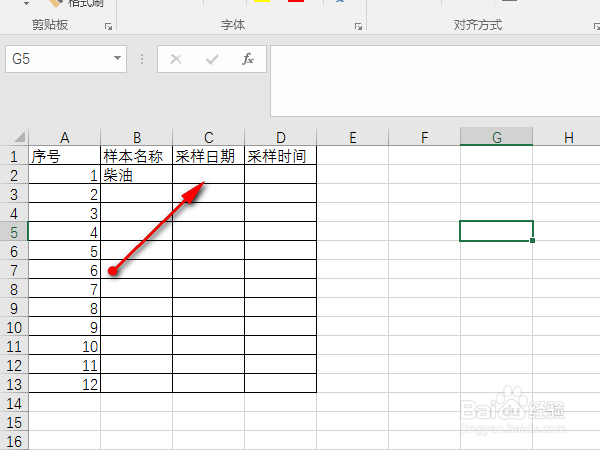Image resolution: width=600 pixels, height=450 pixels.
Task: Click cell containing 采样时间
Action: point(280,156)
